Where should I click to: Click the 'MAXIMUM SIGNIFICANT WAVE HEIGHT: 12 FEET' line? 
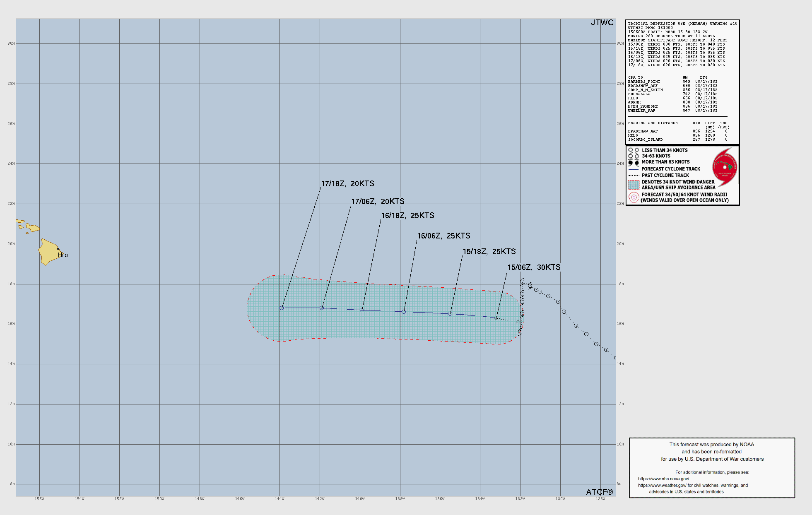(677, 40)
